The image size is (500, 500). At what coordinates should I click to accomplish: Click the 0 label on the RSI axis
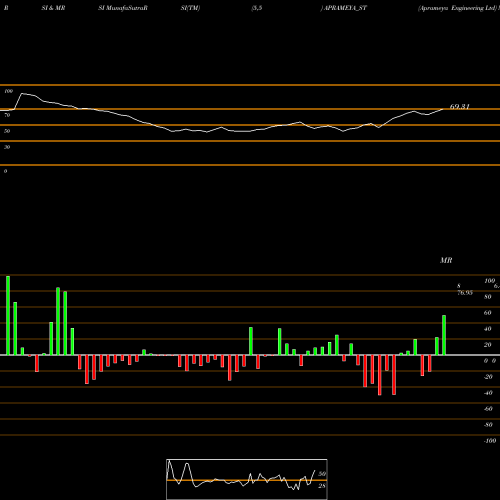6,171
